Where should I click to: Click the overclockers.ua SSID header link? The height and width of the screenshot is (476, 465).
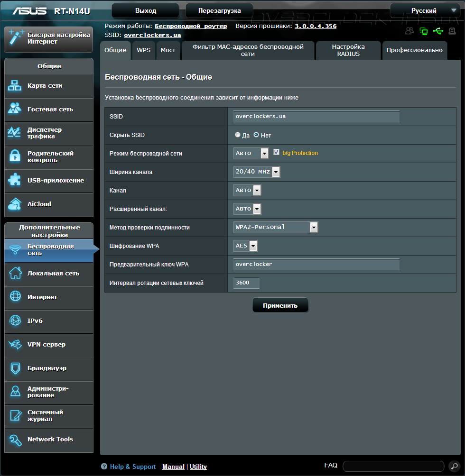pyautogui.click(x=152, y=35)
